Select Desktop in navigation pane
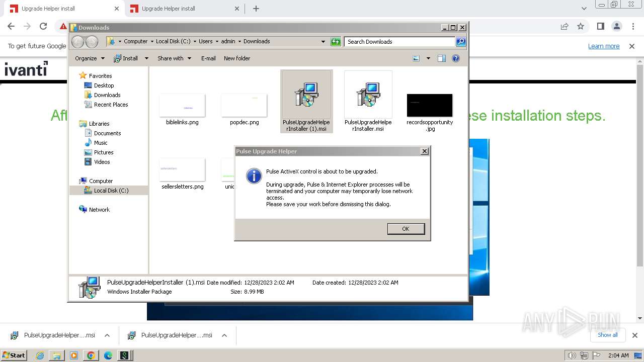The width and height of the screenshot is (644, 362). point(104,85)
